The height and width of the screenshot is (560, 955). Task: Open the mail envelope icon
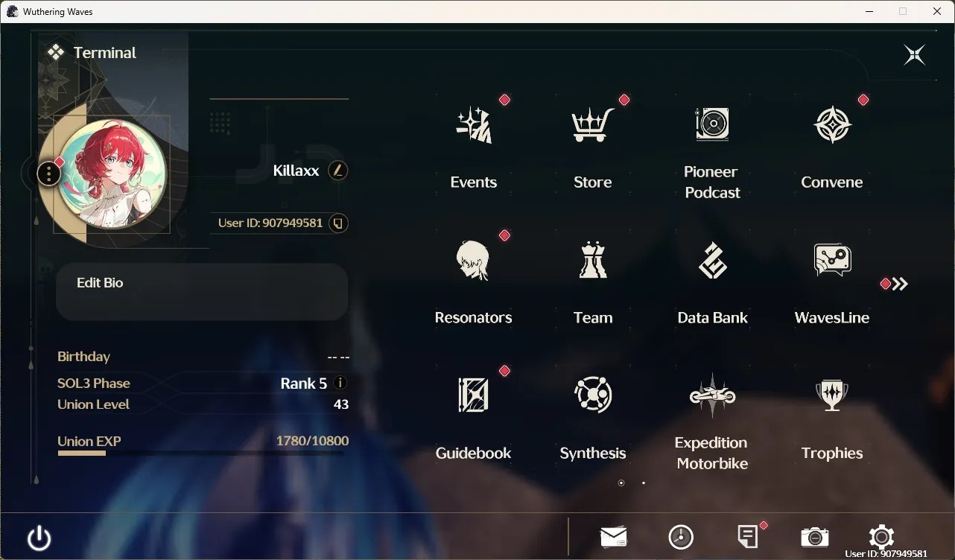(614, 537)
